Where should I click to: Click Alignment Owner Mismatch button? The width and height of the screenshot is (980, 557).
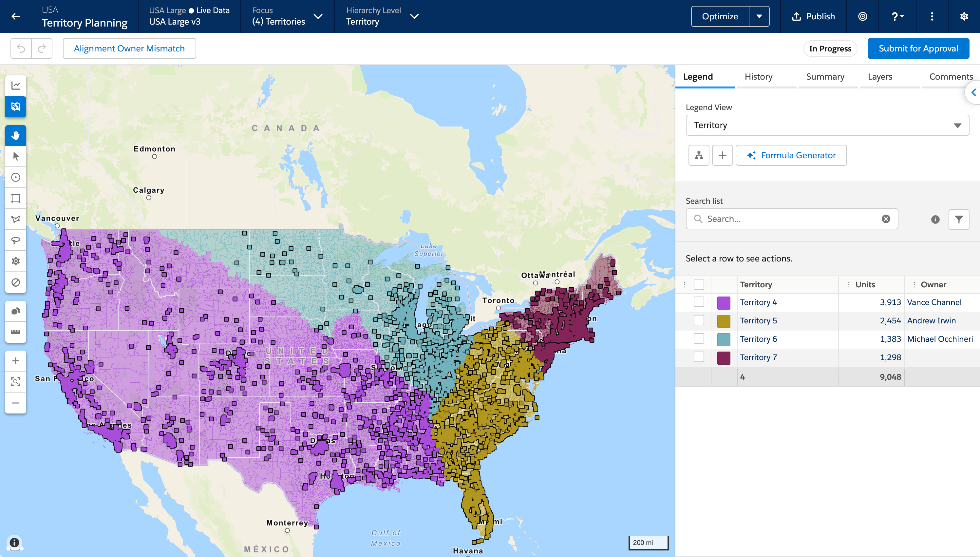129,48
